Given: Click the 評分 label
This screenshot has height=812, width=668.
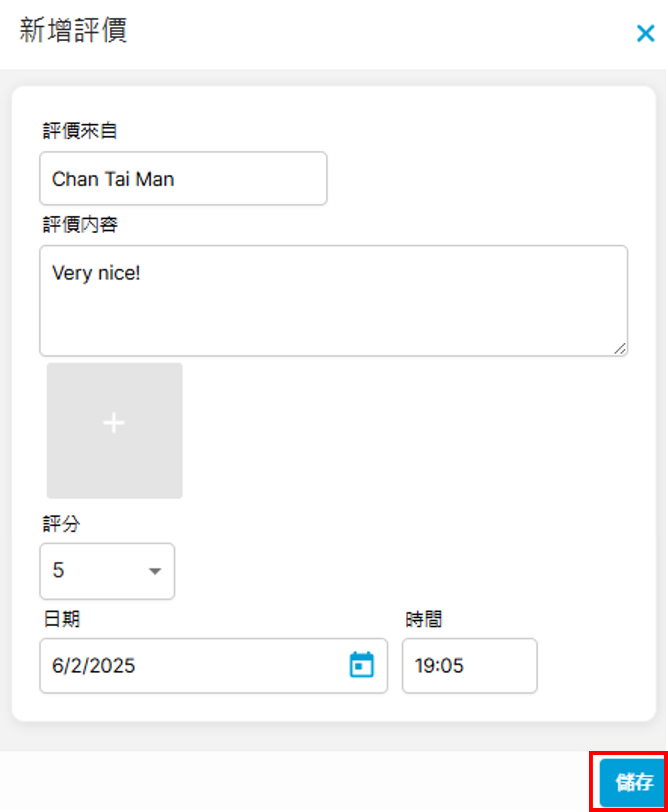Looking at the screenshot, I should [x=61, y=524].
